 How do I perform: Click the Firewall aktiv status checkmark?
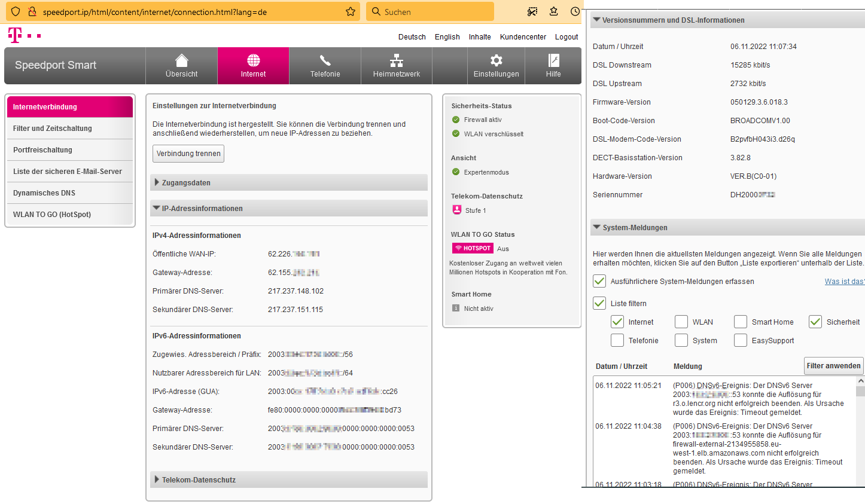coord(456,120)
